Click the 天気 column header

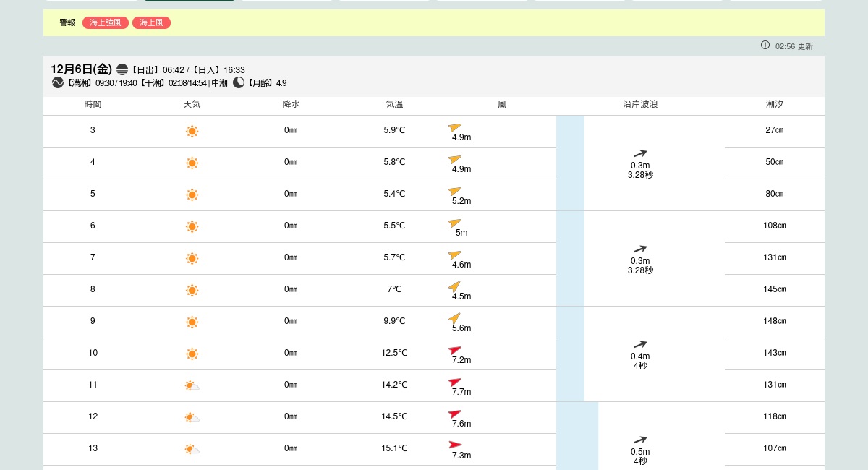click(192, 105)
